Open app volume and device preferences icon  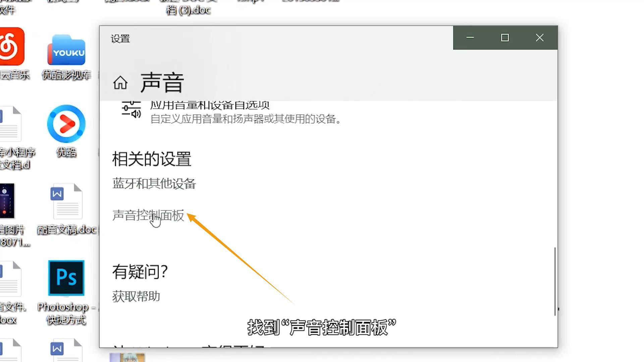131,110
